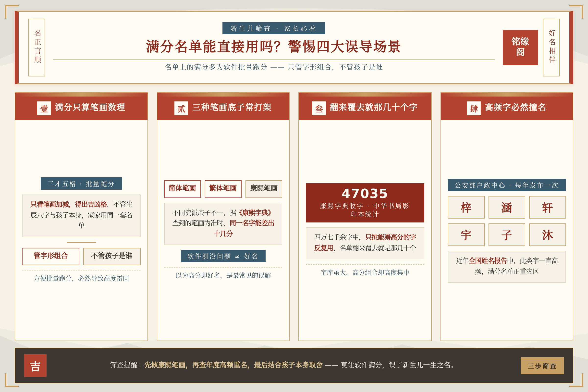Click the 贰 number badge
588x392 pixels.
181,108
